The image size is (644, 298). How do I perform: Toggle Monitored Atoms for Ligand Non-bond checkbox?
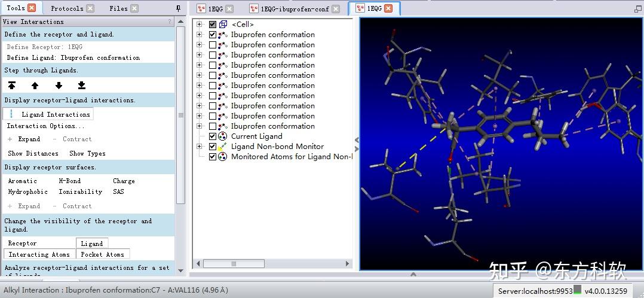coord(212,156)
